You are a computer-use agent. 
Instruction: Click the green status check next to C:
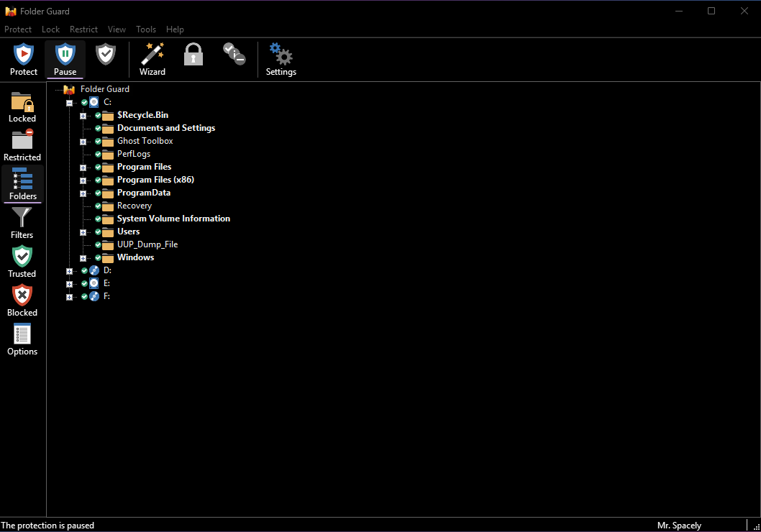point(84,102)
